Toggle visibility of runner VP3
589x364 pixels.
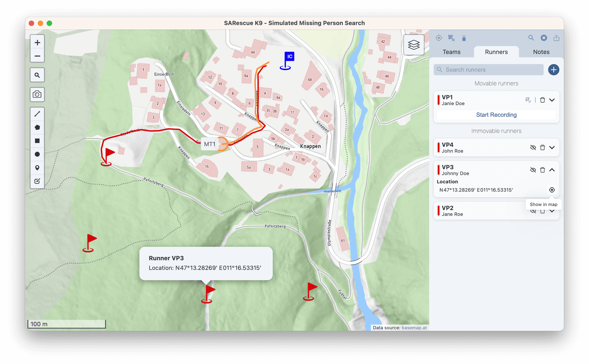[x=533, y=170]
